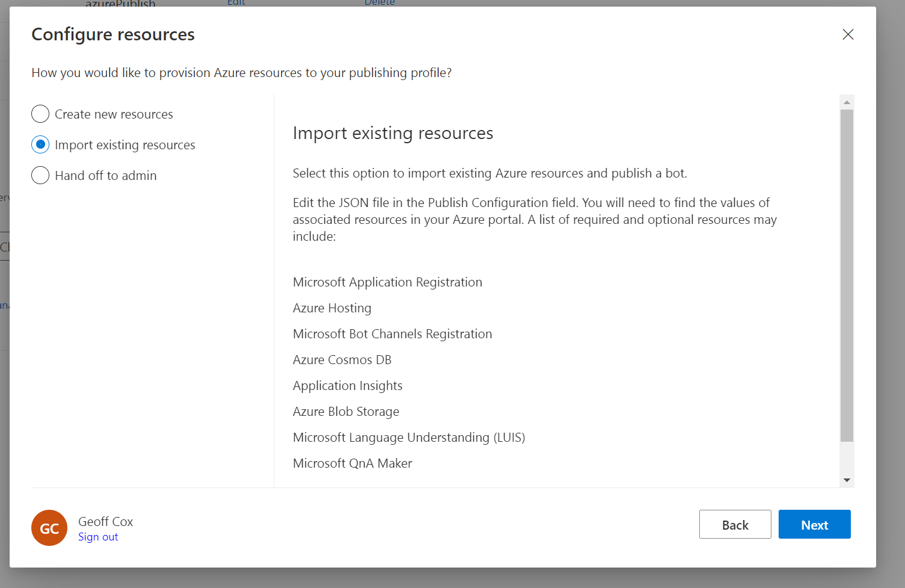Click the GC user avatar

[x=49, y=528]
